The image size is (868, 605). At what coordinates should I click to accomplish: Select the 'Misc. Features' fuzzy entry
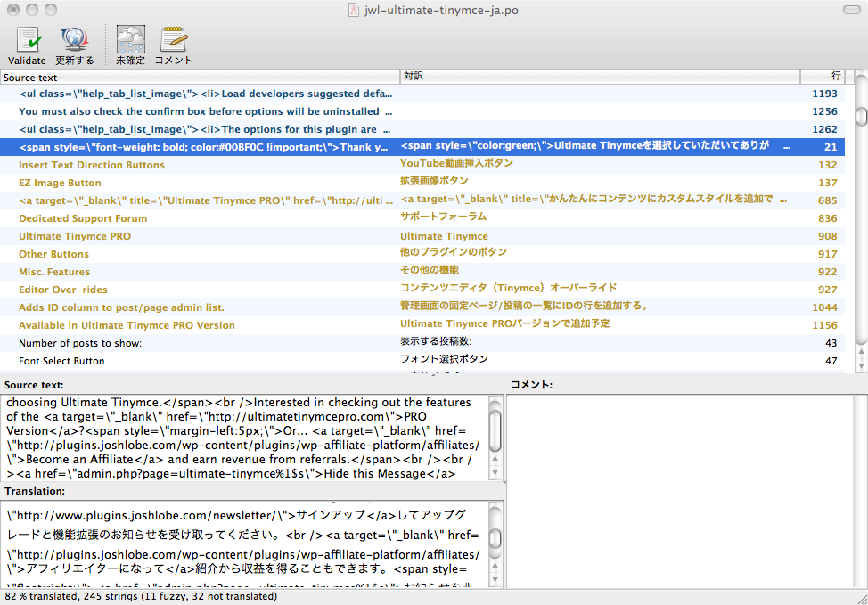[54, 272]
